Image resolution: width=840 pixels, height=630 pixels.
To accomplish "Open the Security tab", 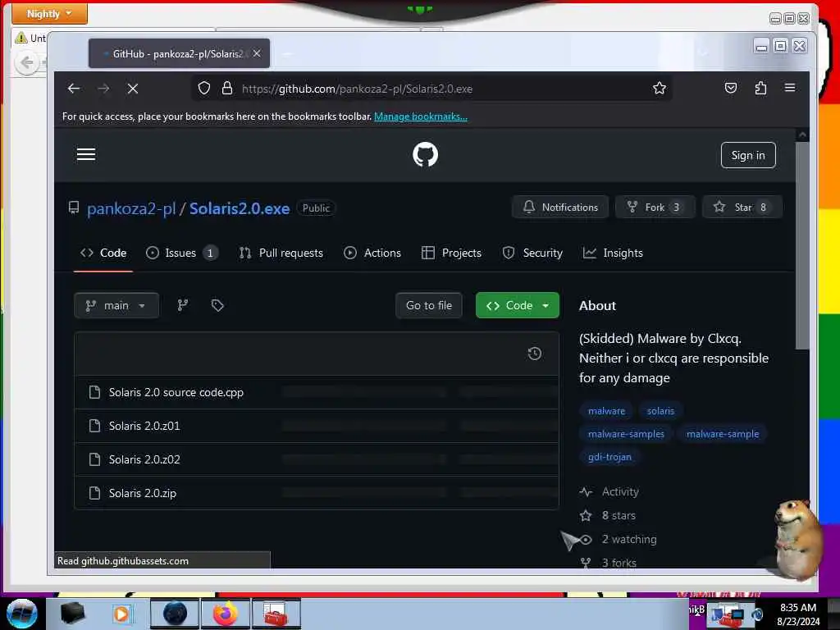I will [532, 253].
